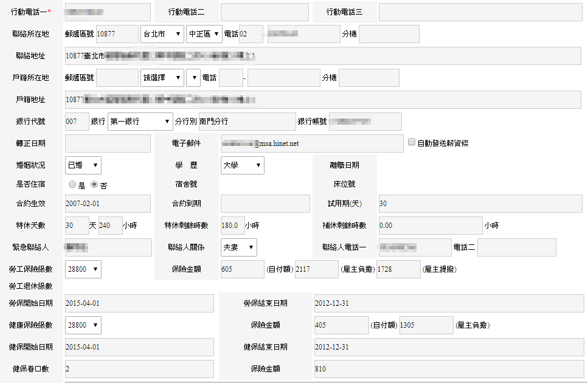Focus the 電子郵件 input field
Viewport: 588px width, 383px height.
click(x=311, y=143)
